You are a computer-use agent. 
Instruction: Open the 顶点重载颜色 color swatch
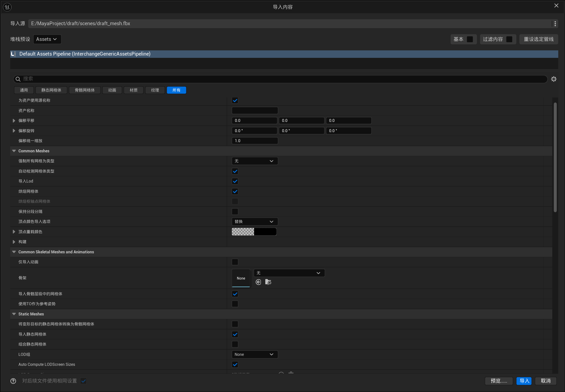254,232
